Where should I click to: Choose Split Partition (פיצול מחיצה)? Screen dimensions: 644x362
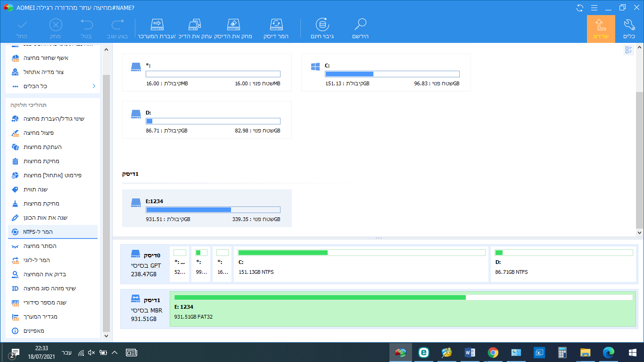point(53,133)
